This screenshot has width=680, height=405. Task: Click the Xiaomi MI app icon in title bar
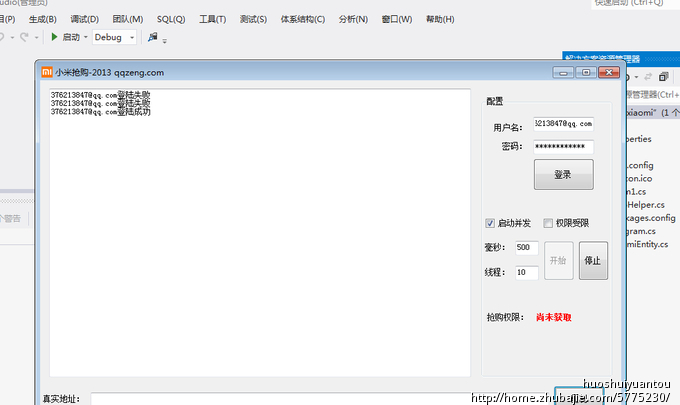click(x=47, y=72)
